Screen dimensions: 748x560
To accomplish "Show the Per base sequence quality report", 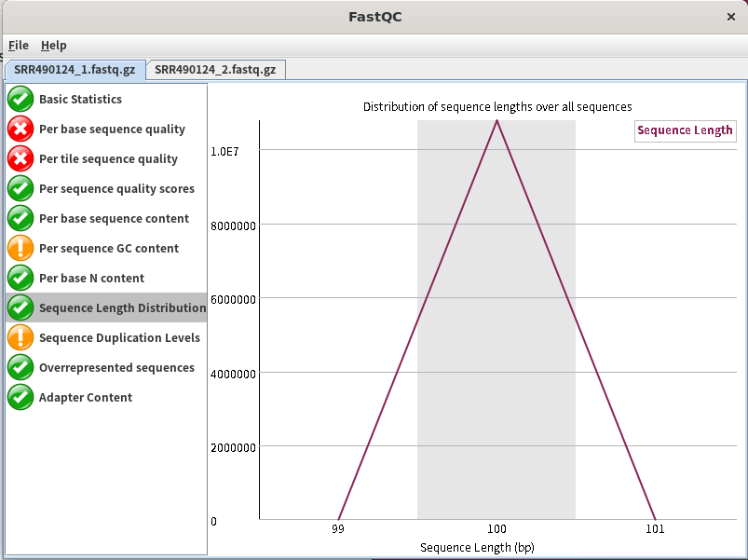I will (x=106, y=129).
